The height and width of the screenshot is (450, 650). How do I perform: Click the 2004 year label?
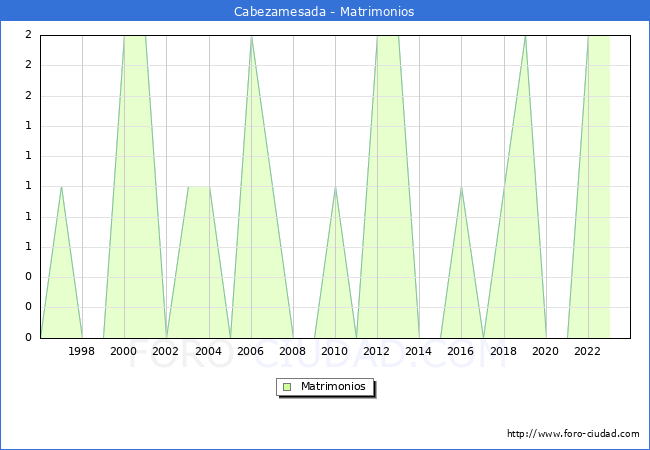(208, 351)
